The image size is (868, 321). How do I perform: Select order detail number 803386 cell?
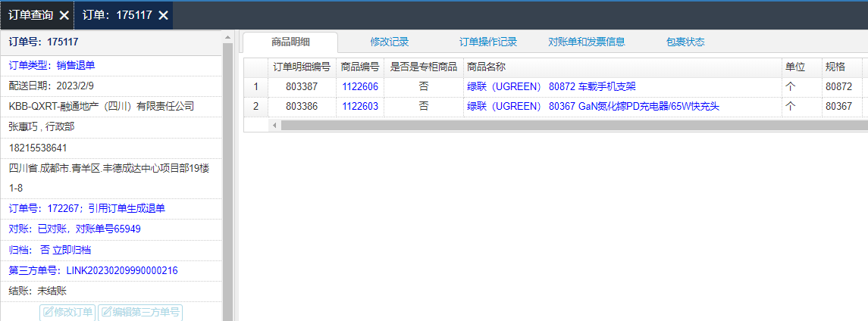302,107
